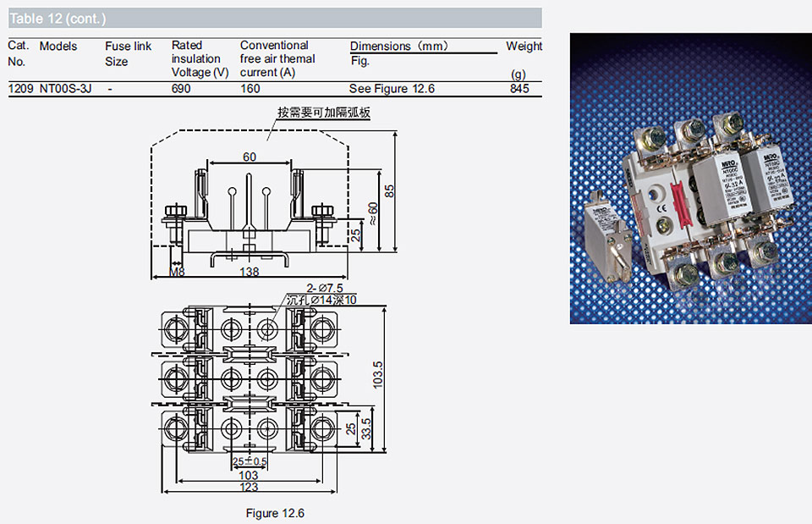Click the "160" thermal current value
The width and height of the screenshot is (812, 524).
click(250, 89)
